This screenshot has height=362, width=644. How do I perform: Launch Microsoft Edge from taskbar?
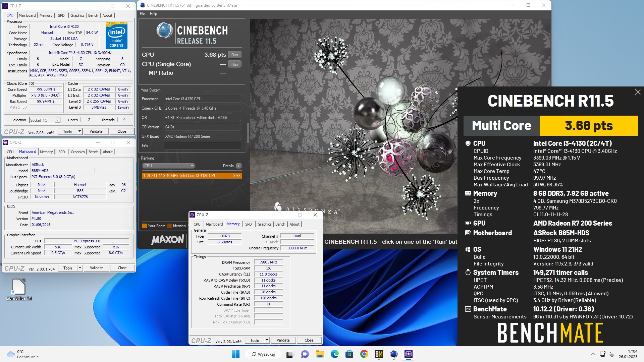coord(334,354)
